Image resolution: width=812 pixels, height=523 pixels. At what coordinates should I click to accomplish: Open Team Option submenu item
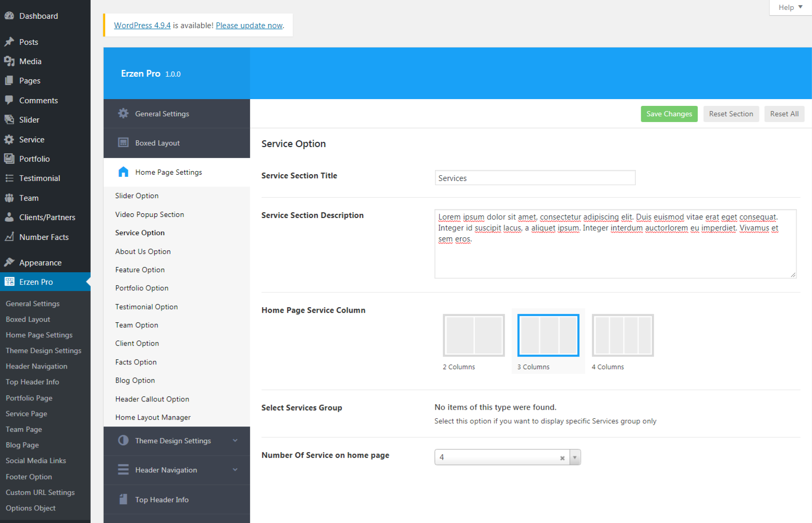(137, 325)
